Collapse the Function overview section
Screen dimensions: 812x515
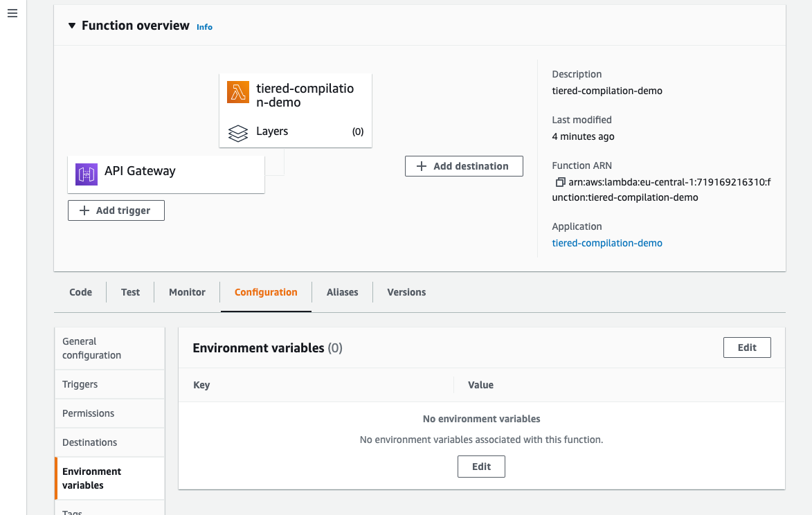click(x=72, y=26)
